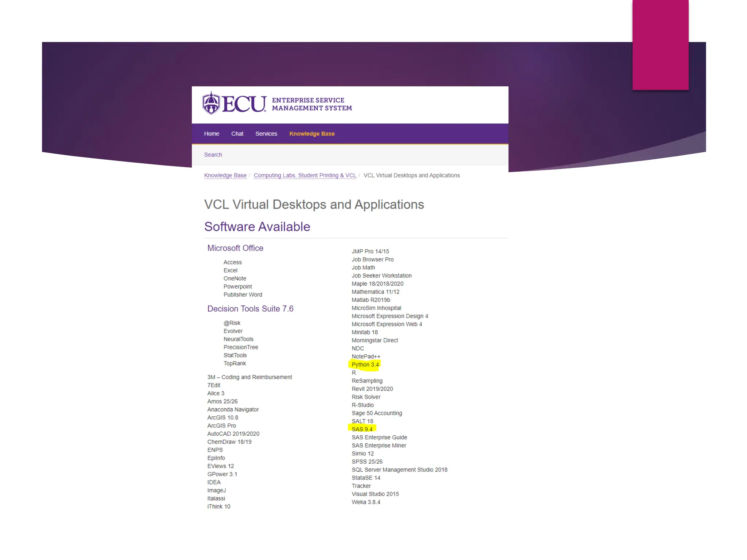Open the Chat menu item

237,134
